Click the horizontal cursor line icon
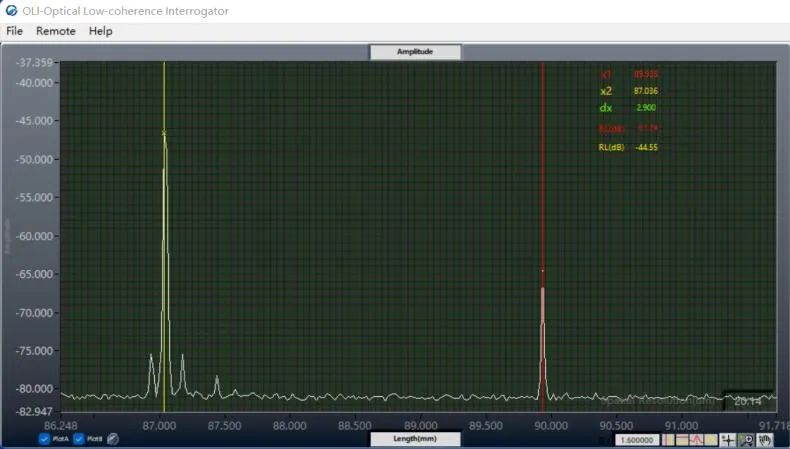The image size is (790, 449). point(681,440)
